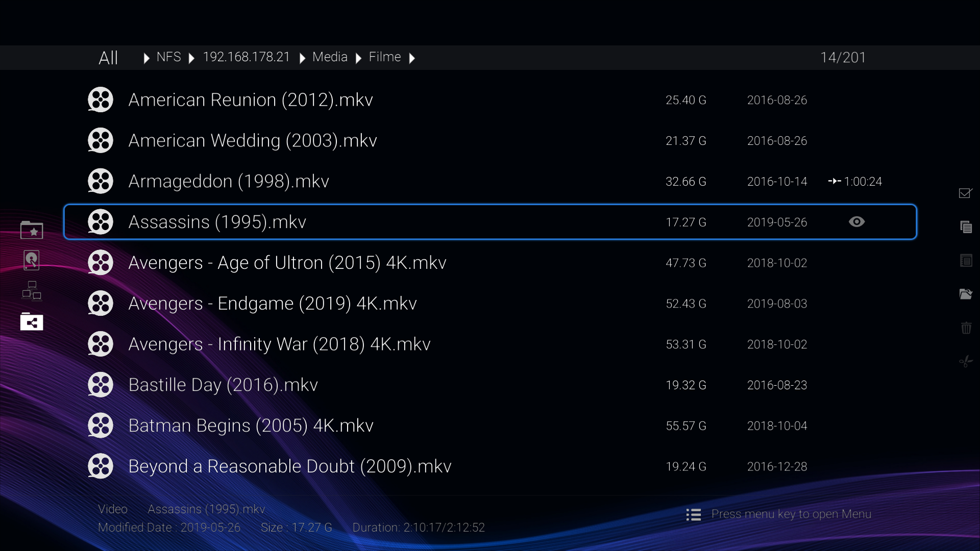Screen dimensions: 980x551
Task: Click film reel icon for Batman Begins
Action: (101, 425)
